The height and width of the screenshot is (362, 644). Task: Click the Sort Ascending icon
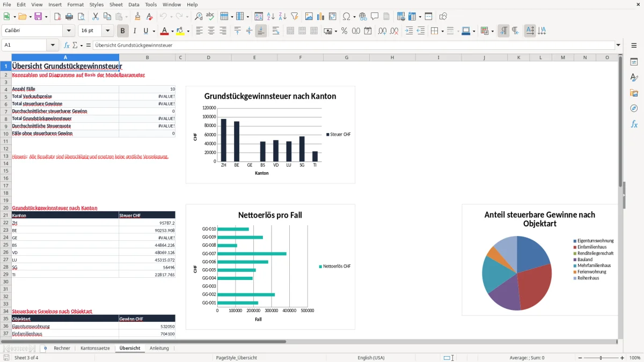(x=271, y=17)
